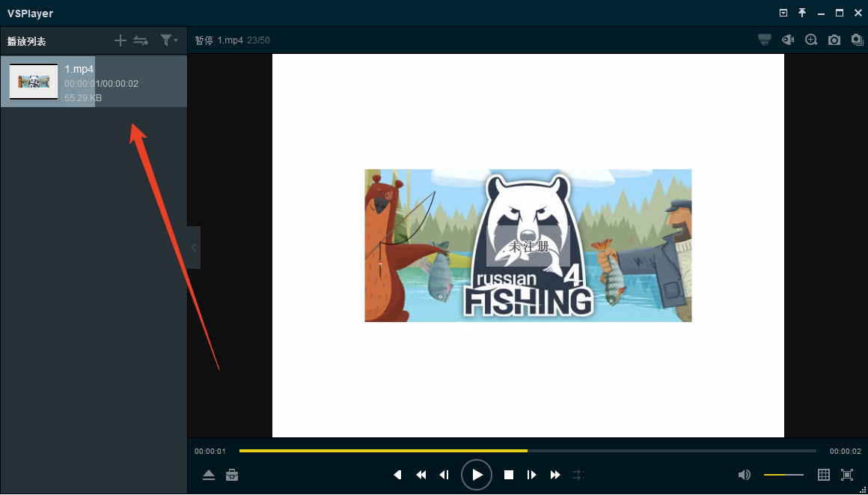
Task: Open file with the eject button
Action: point(209,475)
